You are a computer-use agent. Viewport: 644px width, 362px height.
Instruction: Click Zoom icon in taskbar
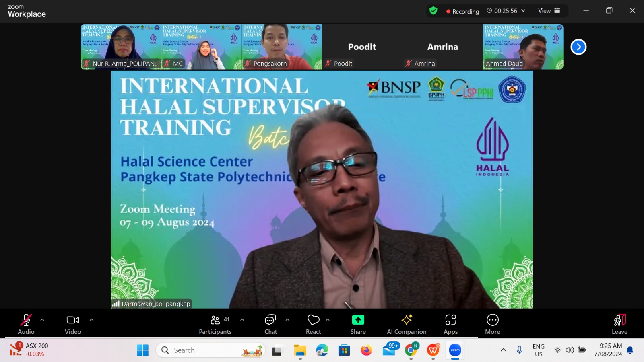(455, 350)
